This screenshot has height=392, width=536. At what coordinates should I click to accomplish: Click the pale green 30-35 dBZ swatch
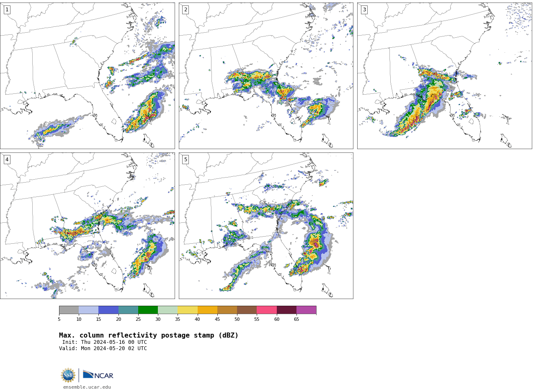pyautogui.click(x=167, y=310)
